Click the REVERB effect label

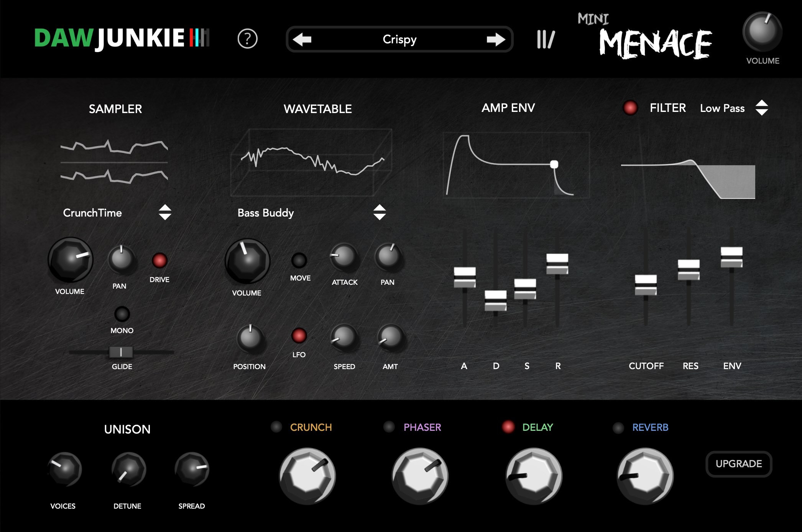coord(651,427)
